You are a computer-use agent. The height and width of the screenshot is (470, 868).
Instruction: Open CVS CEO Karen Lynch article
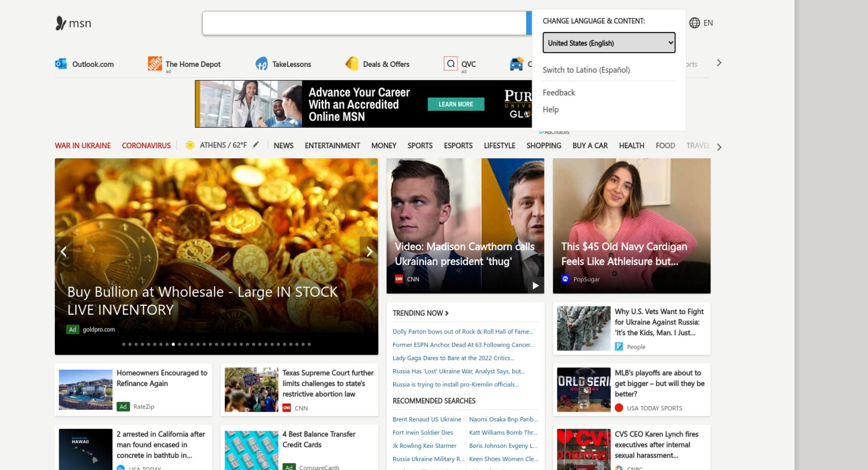tap(632, 447)
